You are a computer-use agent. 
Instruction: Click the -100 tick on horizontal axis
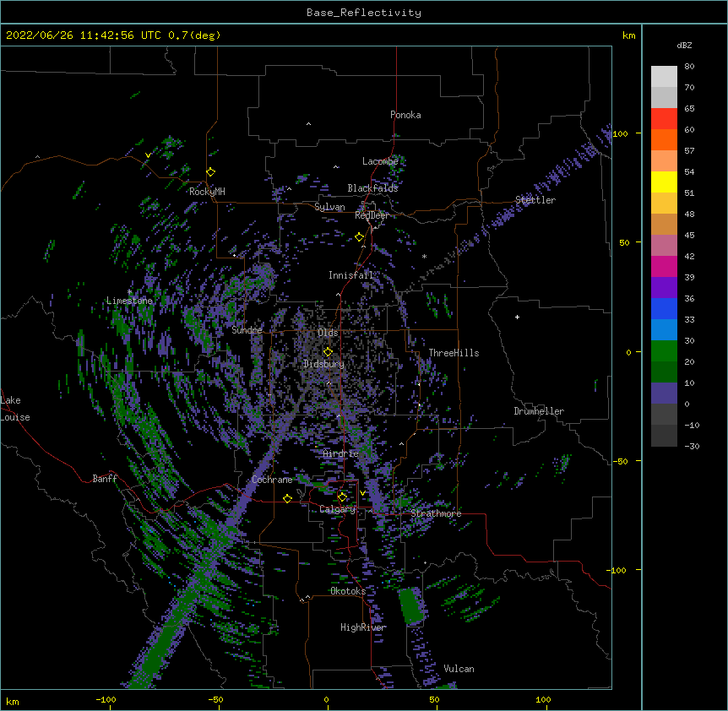tap(106, 699)
